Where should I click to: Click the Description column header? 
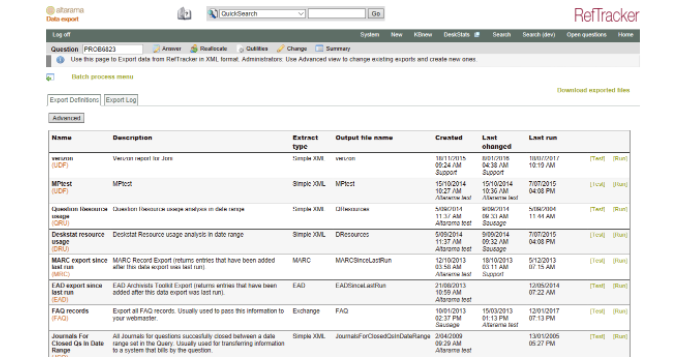[x=132, y=138]
